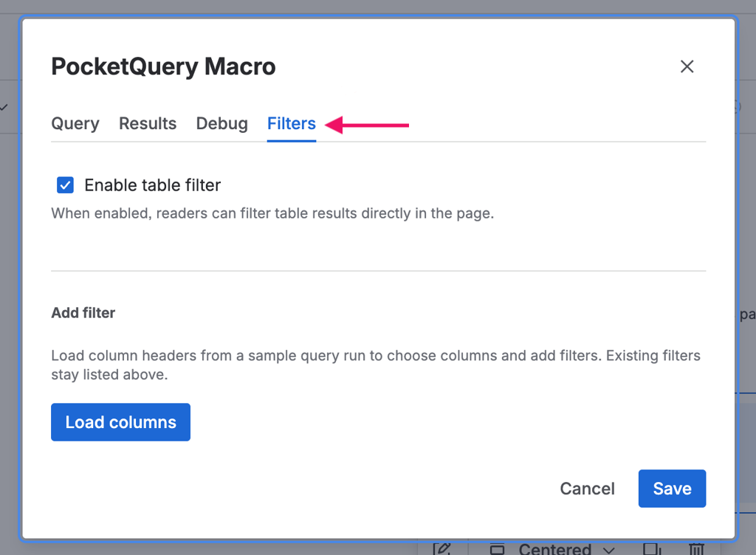This screenshot has height=555, width=756.
Task: Click the text about readers filtering table results
Action: coord(272,213)
